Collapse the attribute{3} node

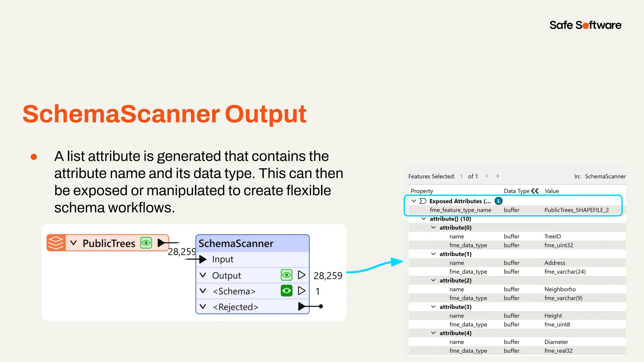(x=433, y=307)
